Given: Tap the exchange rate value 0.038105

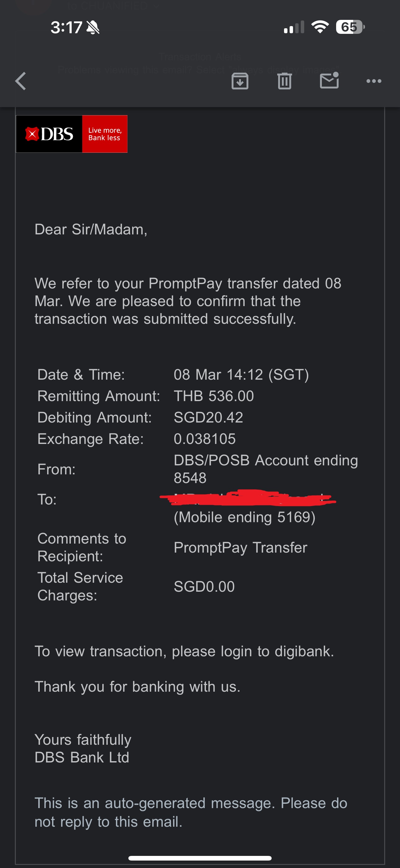Looking at the screenshot, I should click(x=205, y=439).
